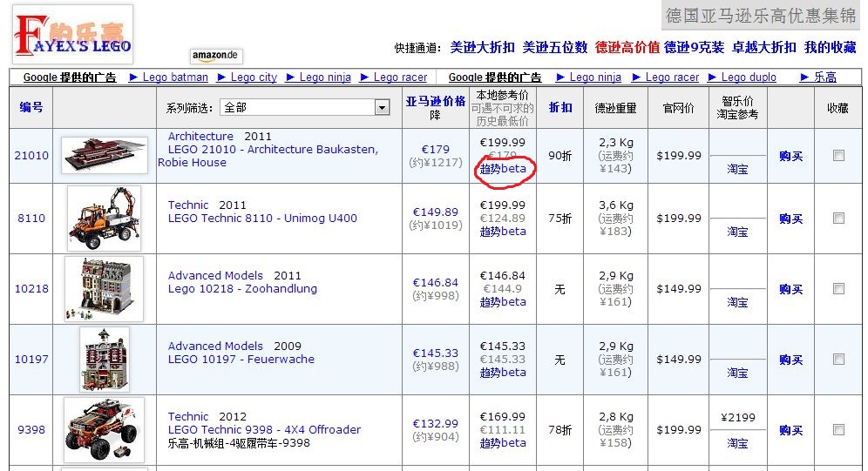This screenshot has width=868, height=471.
Task: Open 卓越大折扣 quick link
Action: click(x=764, y=48)
